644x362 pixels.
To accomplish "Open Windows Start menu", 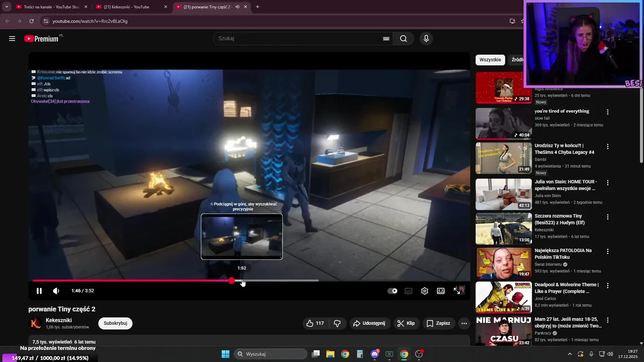I will coord(225,354).
